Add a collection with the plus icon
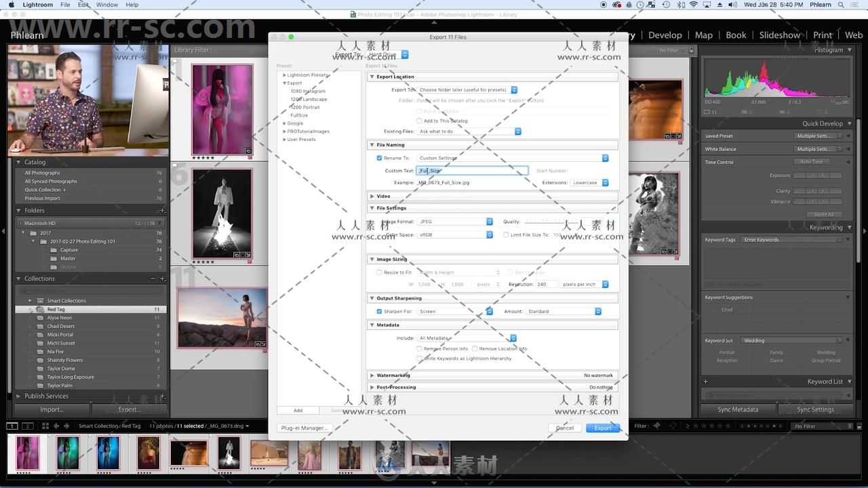 click(162, 279)
